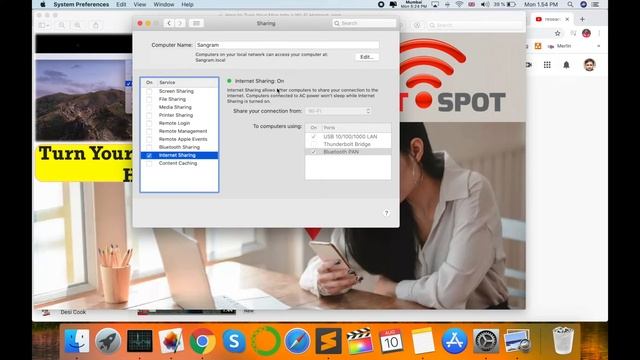This screenshot has width=640, height=360.
Task: Open Apple menu
Action: coord(43,4)
